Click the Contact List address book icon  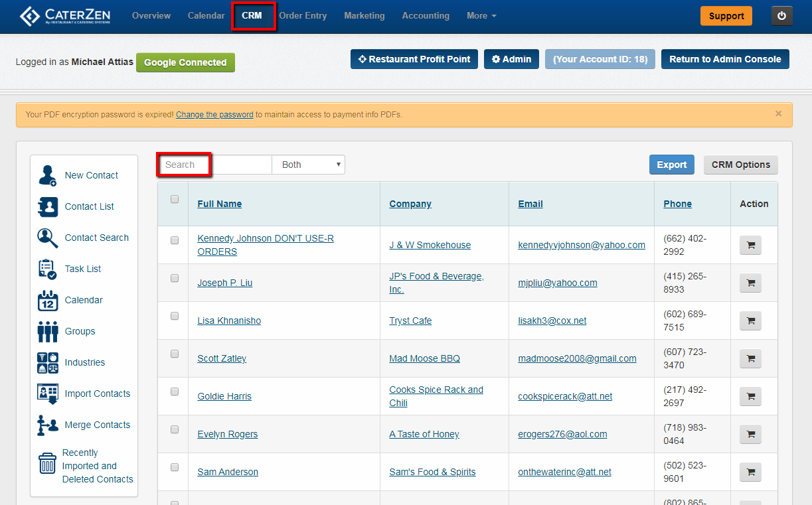[48, 206]
